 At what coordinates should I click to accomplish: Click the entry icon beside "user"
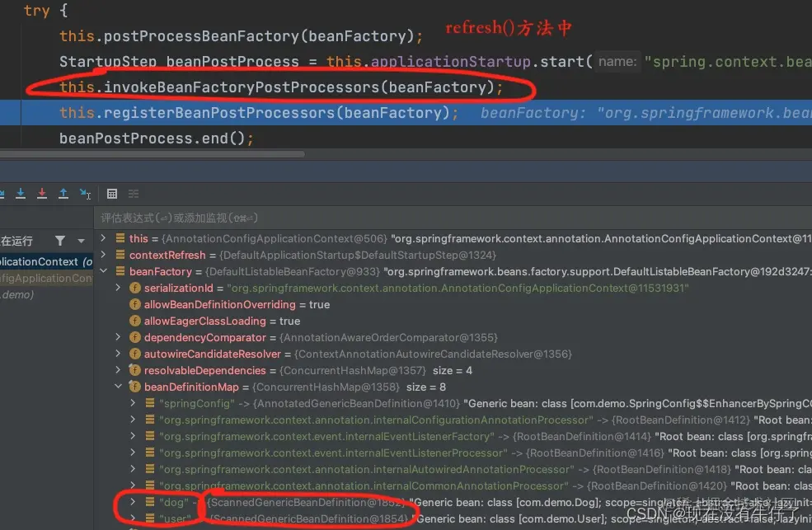pyautogui.click(x=150, y=518)
